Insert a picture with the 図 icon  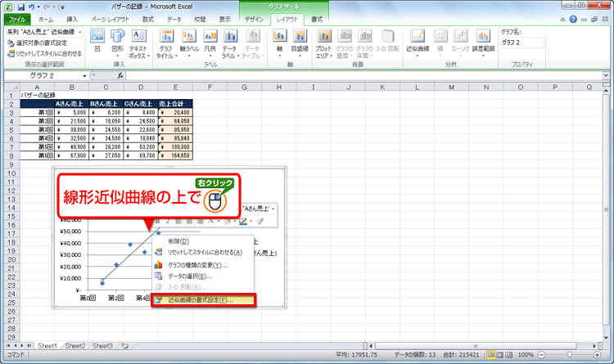(97, 42)
